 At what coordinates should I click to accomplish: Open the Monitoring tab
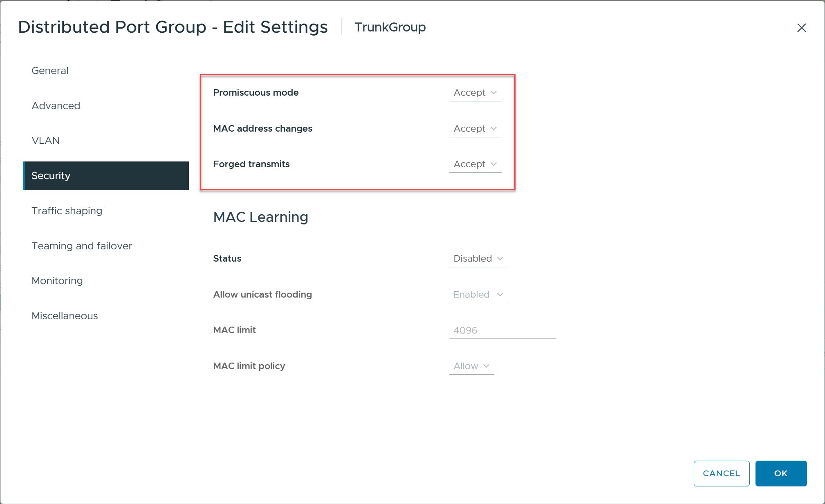(57, 281)
